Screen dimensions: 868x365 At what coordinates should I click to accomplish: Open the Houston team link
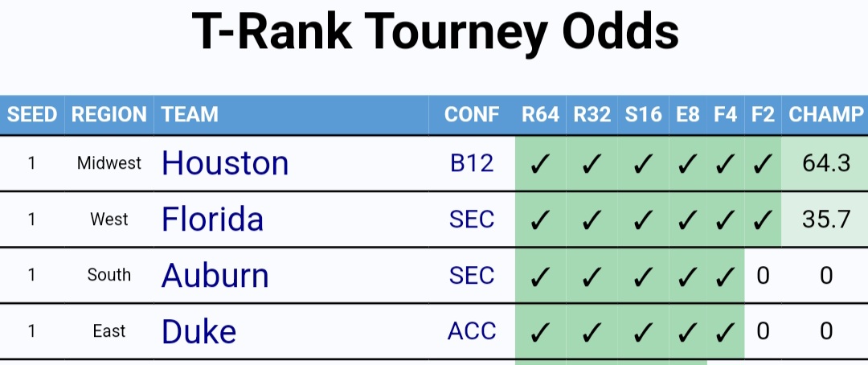pos(225,163)
